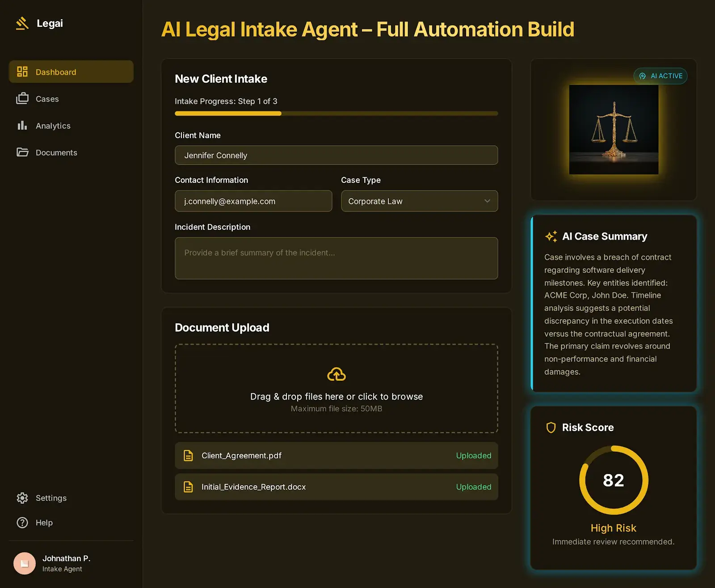Click the drag & drop upload area
Image resolution: width=715 pixels, height=588 pixels.
336,388
